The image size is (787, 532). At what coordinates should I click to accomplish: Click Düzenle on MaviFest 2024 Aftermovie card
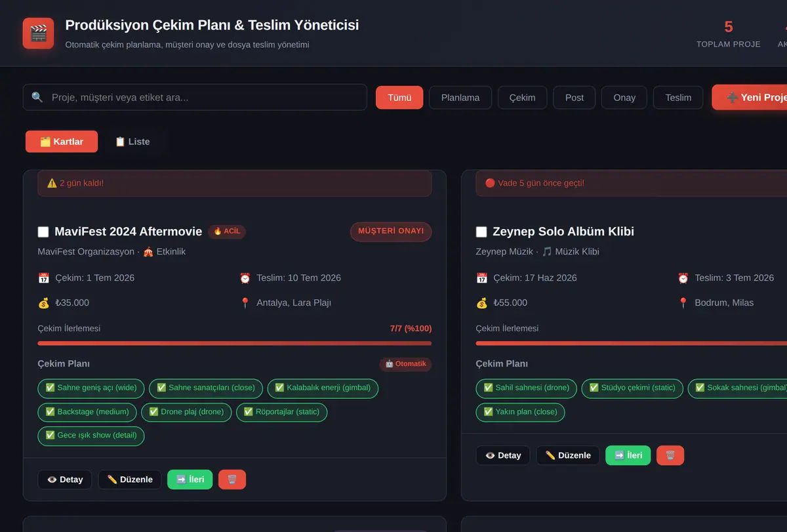[x=130, y=480]
